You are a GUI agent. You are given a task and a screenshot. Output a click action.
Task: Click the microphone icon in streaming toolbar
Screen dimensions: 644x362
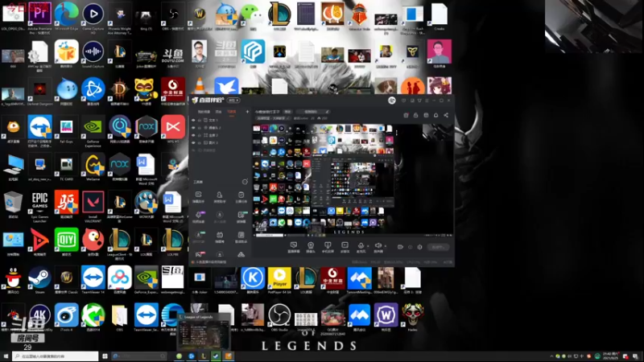coord(361,245)
